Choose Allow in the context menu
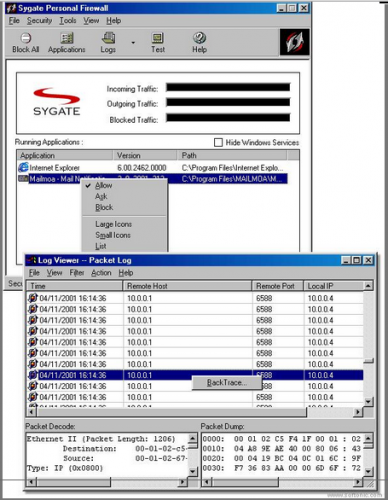Viewport: 388px width, 500px height. coord(104,185)
